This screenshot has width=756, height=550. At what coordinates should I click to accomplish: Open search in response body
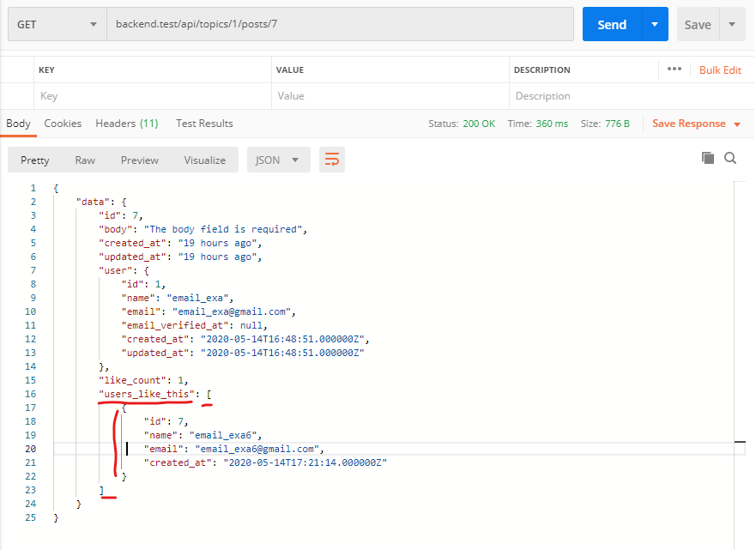[x=730, y=158]
